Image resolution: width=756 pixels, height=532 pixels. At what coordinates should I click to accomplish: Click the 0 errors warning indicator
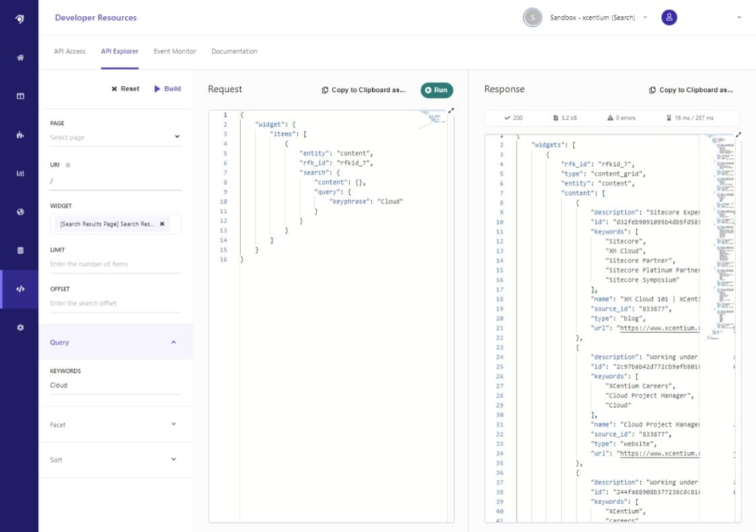click(x=621, y=118)
